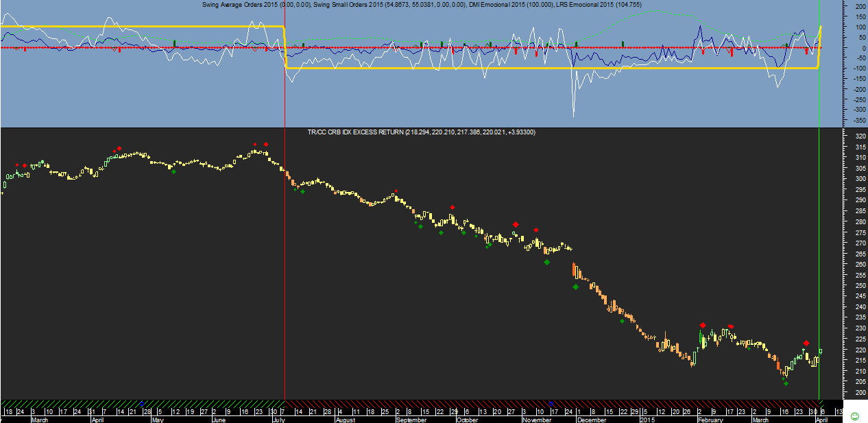Image resolution: width=868 pixels, height=423 pixels.
Task: Click red diamond at end of September
Action: [x=453, y=207]
